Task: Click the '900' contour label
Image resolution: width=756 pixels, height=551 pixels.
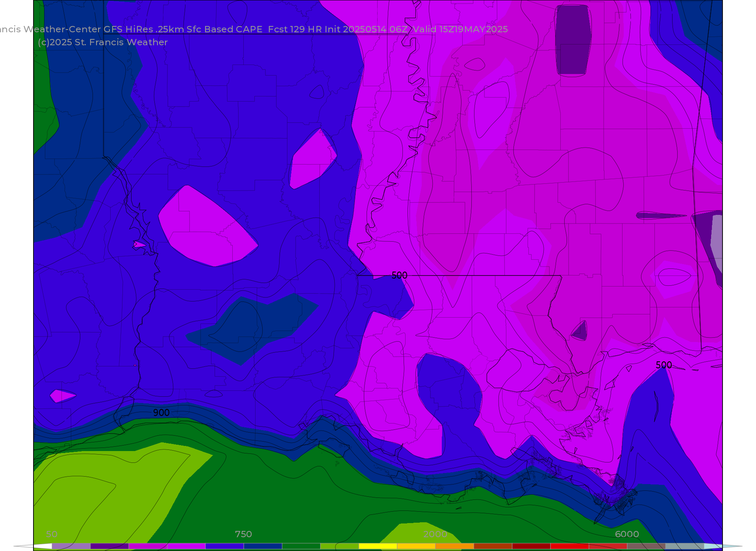Action: click(x=161, y=412)
